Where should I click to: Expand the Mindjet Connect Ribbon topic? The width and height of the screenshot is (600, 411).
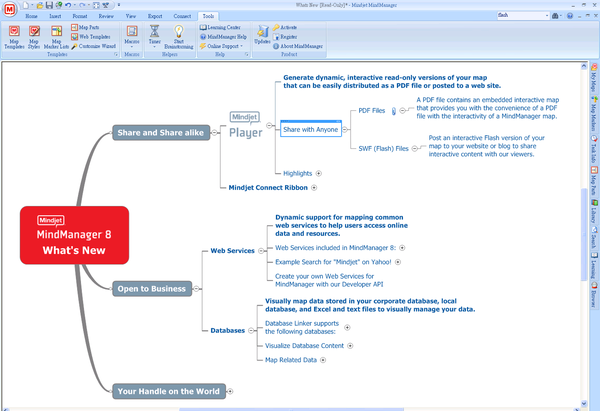(314, 188)
